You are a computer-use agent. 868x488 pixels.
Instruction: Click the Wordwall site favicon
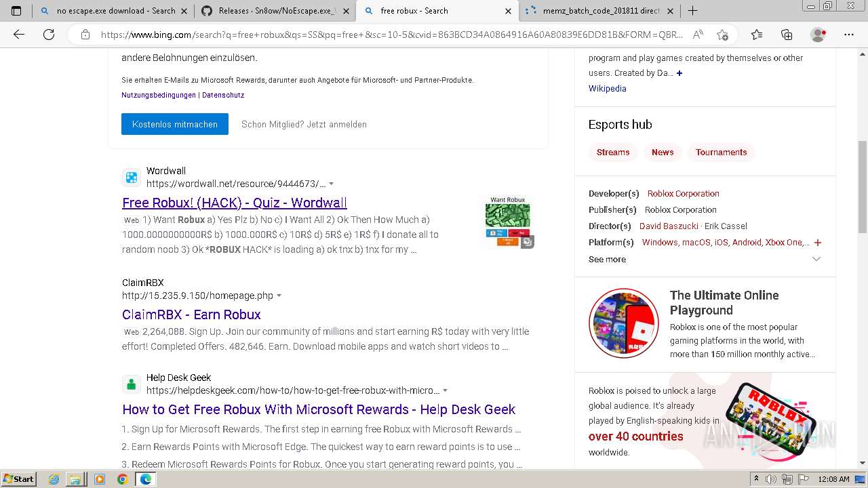pyautogui.click(x=132, y=178)
